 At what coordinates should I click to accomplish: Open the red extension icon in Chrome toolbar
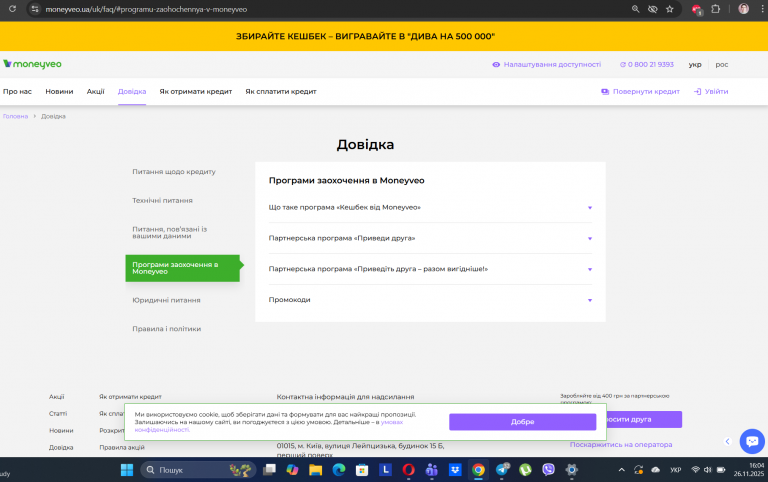pyautogui.click(x=696, y=9)
